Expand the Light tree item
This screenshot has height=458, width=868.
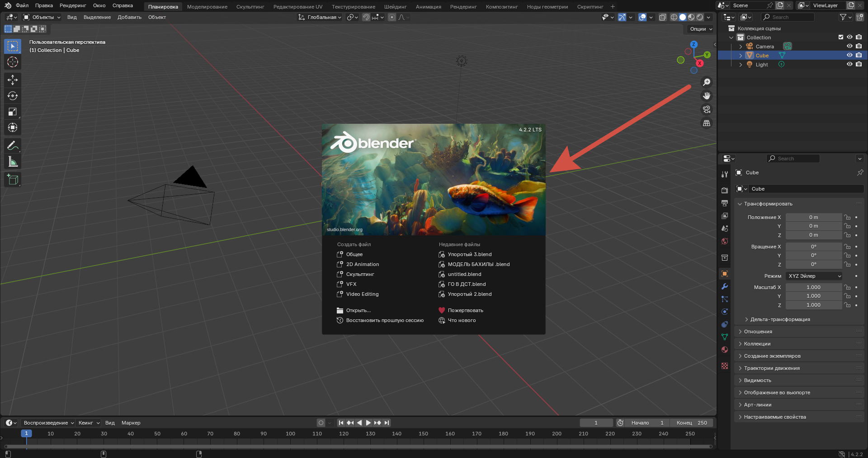coord(741,65)
